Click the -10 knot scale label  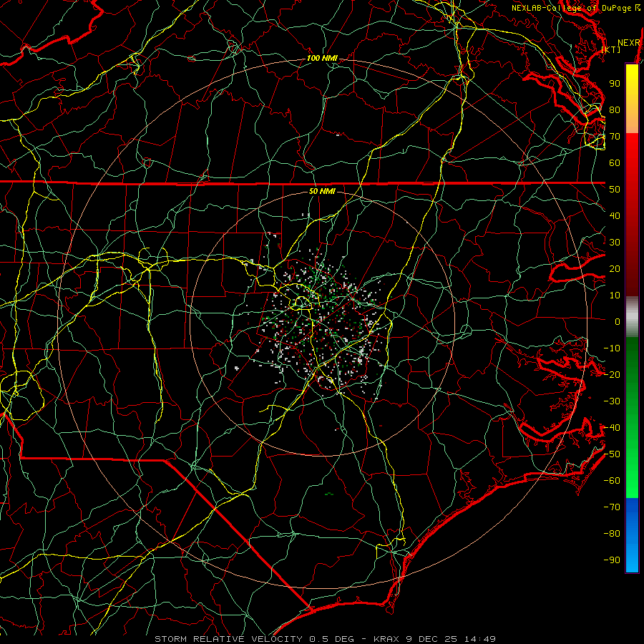coord(612,348)
